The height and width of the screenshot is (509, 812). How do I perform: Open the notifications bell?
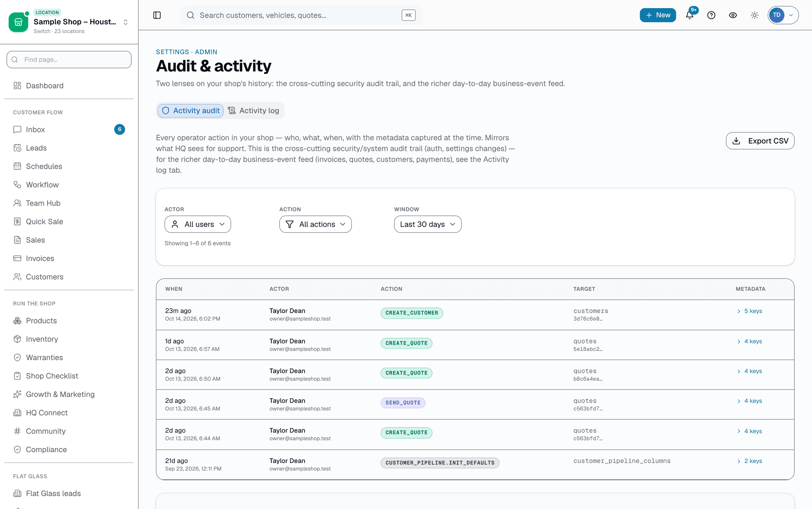click(690, 15)
